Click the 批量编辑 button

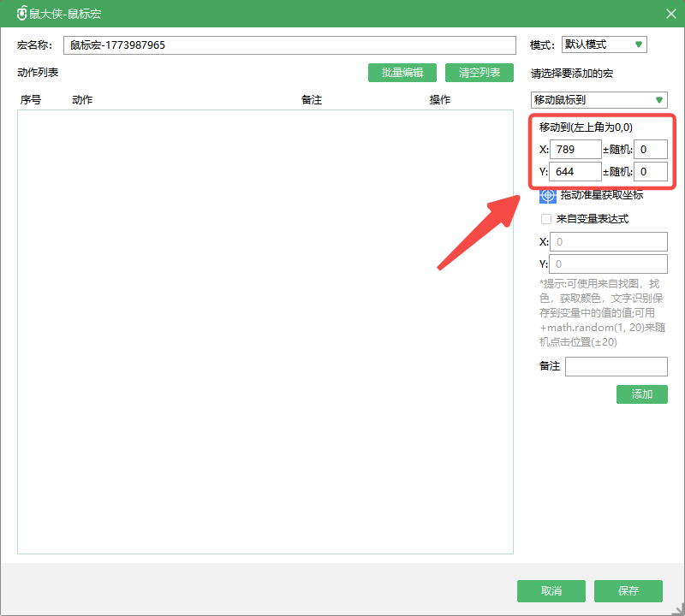[x=402, y=73]
